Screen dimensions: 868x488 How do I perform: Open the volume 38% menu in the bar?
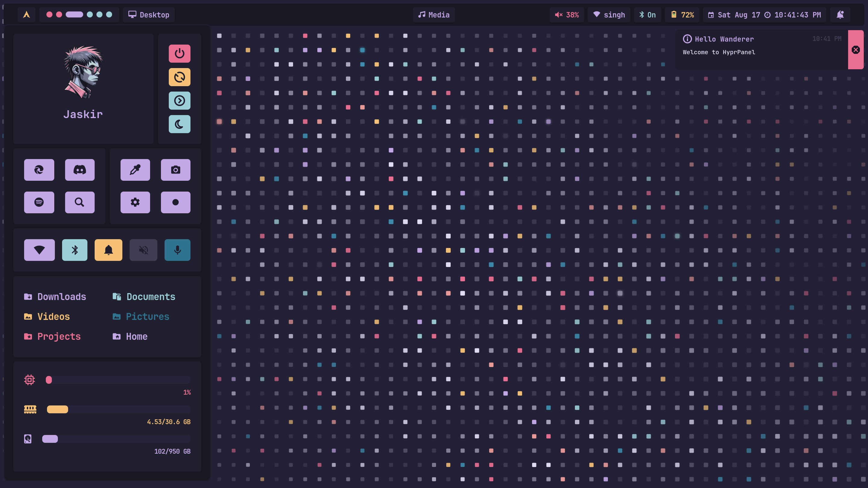(x=567, y=15)
